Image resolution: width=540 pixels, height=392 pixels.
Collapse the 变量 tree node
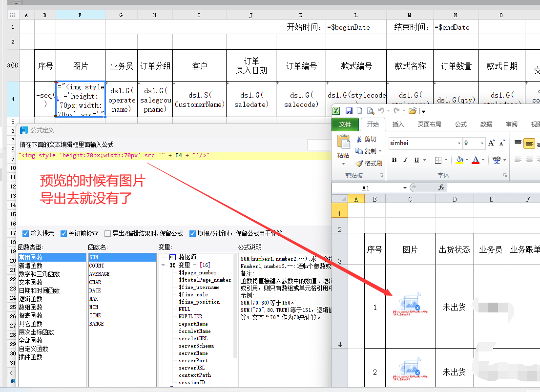(x=163, y=265)
